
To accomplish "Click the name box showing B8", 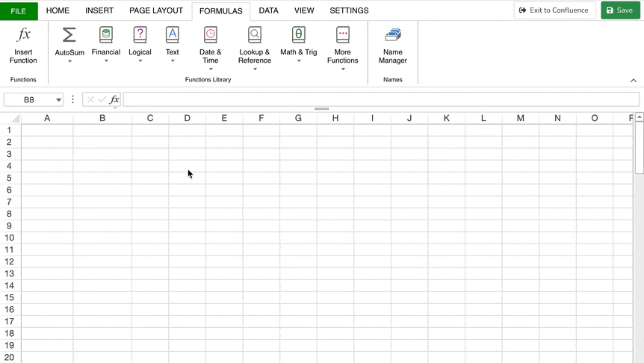I will coord(29,100).
